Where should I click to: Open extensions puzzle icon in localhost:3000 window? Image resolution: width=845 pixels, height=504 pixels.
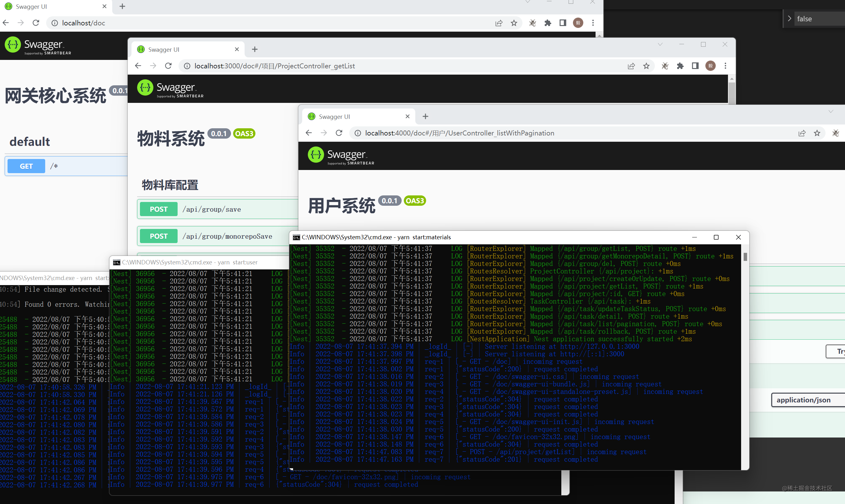680,66
